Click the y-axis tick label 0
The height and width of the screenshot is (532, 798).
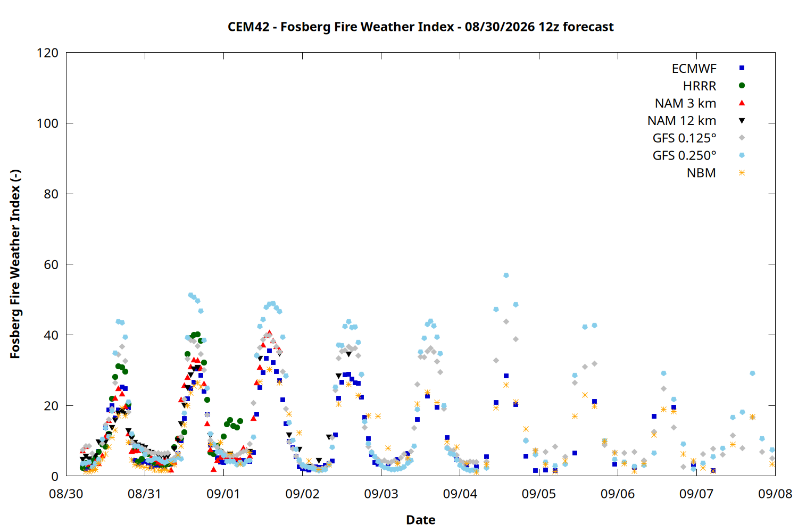pos(55,476)
